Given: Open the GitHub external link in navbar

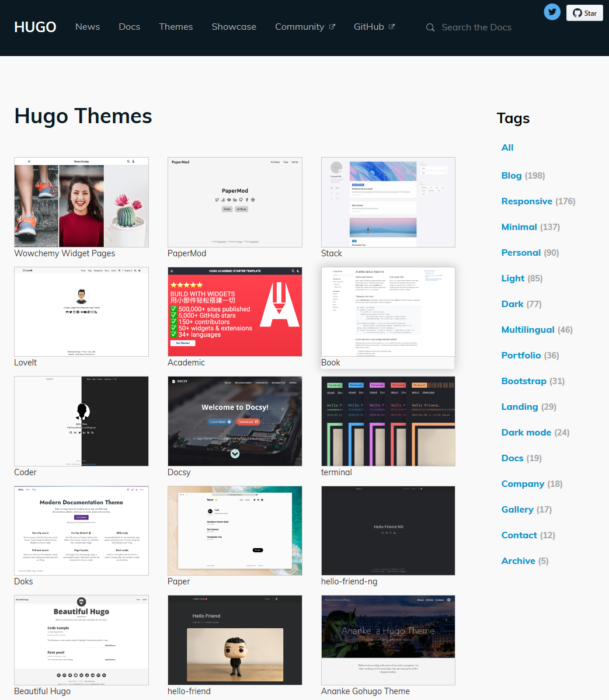Looking at the screenshot, I should 374,27.
